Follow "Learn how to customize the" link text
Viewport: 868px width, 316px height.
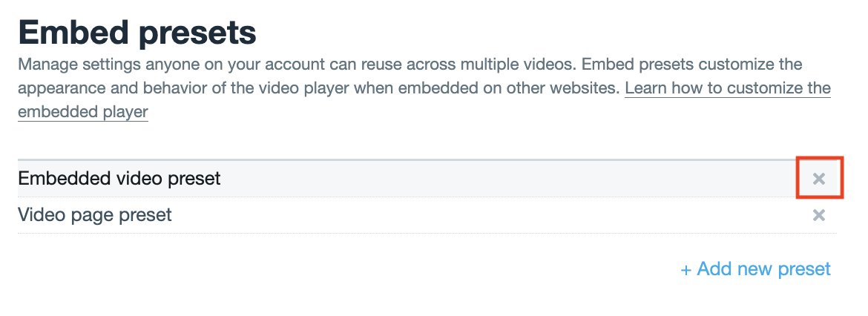coord(727,89)
